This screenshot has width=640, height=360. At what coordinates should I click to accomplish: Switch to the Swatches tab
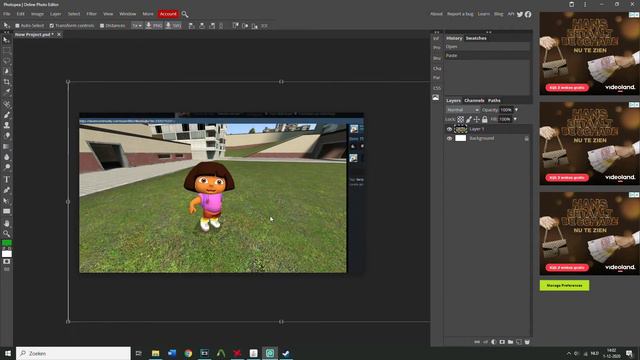tap(476, 38)
